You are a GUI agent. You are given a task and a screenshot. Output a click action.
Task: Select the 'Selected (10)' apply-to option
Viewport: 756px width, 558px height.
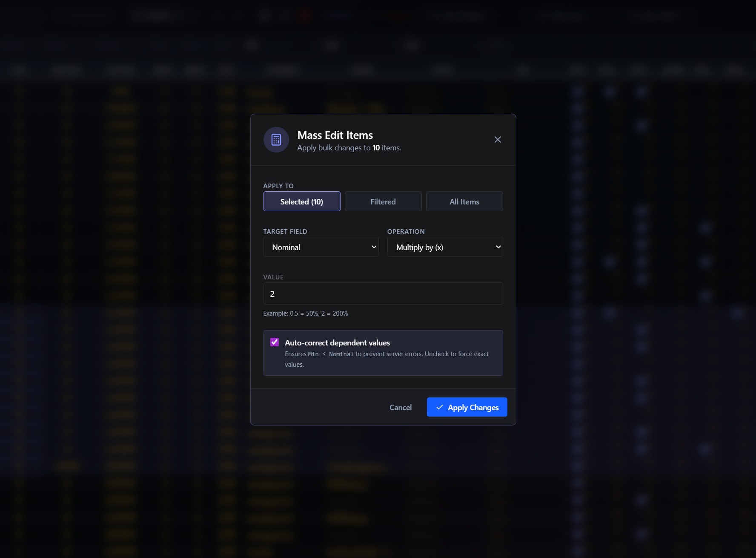[301, 201]
